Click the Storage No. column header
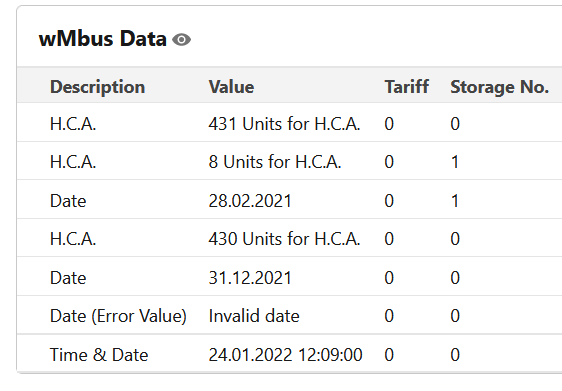The image size is (562, 391). click(x=499, y=87)
